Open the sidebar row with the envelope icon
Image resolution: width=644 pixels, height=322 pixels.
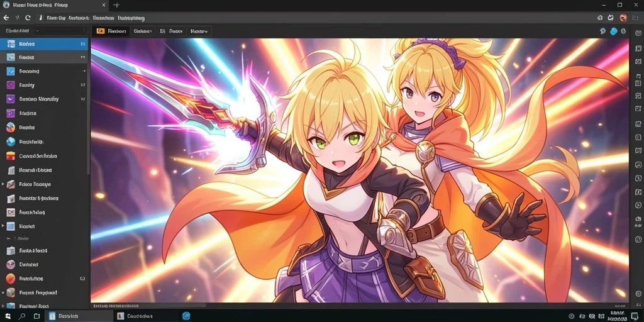[x=44, y=213]
